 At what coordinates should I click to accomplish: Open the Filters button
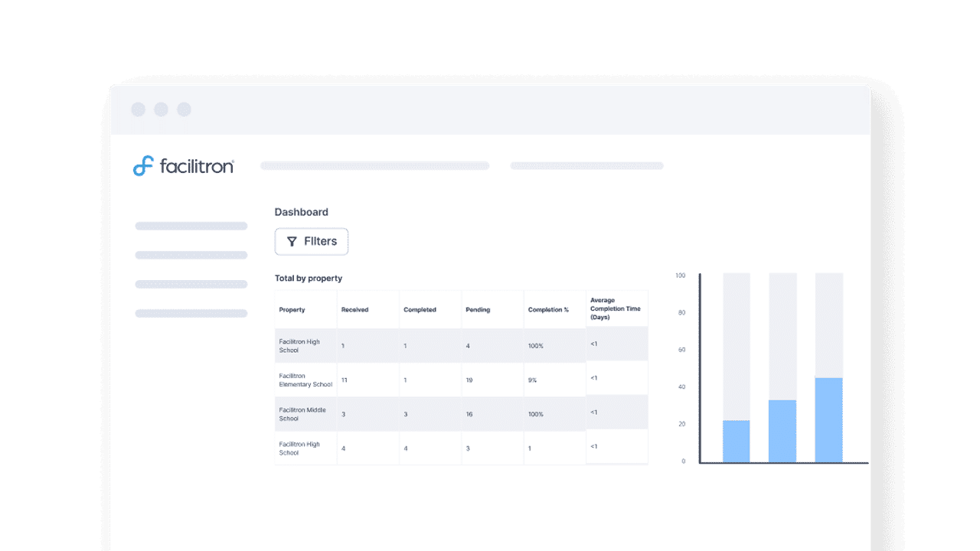(x=312, y=241)
